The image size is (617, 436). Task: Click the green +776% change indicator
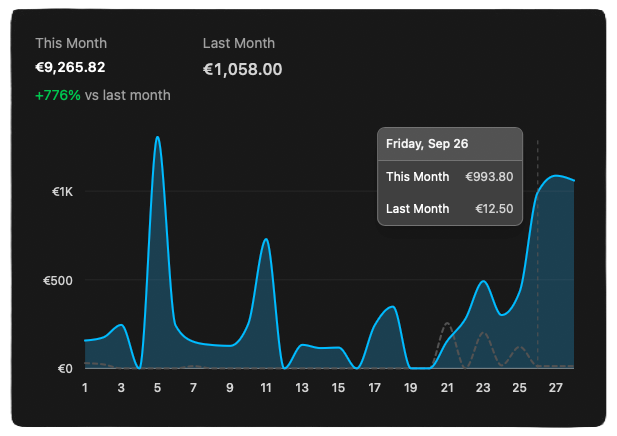click(57, 95)
